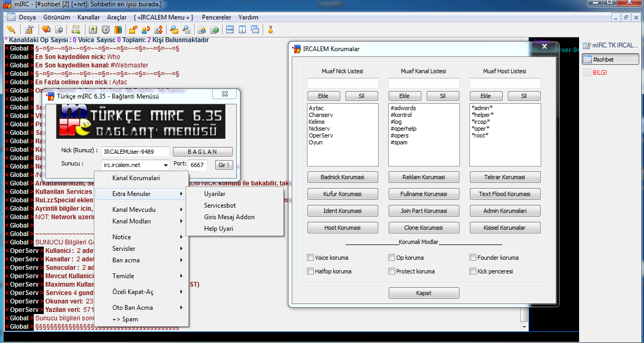The height and width of the screenshot is (343, 644).
Task: Expand Ban acma submenu
Action: coord(141,260)
